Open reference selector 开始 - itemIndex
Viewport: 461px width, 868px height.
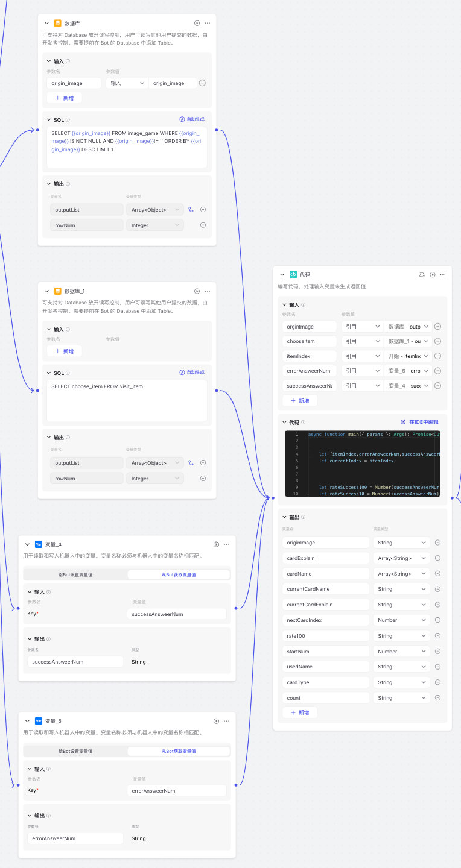click(x=409, y=356)
